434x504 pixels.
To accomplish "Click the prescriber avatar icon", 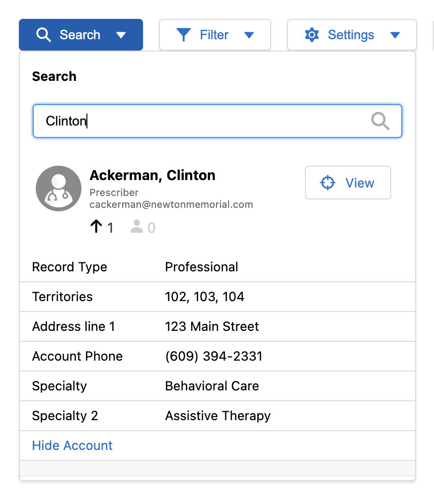I will (x=59, y=189).
